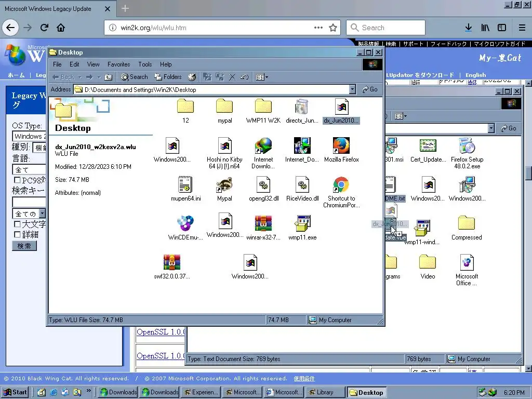Open Firefox hamburger menu
532x399 pixels.
tap(522, 28)
